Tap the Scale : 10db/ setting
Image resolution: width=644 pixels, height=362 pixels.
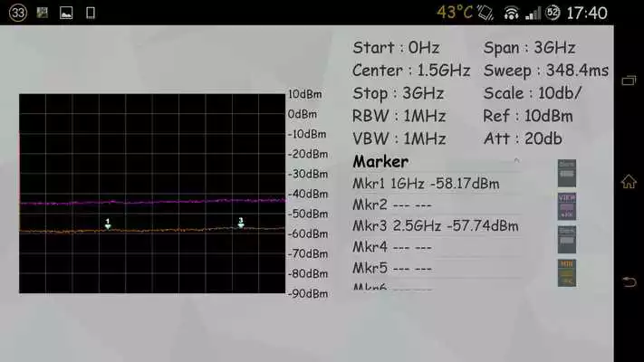click(533, 93)
